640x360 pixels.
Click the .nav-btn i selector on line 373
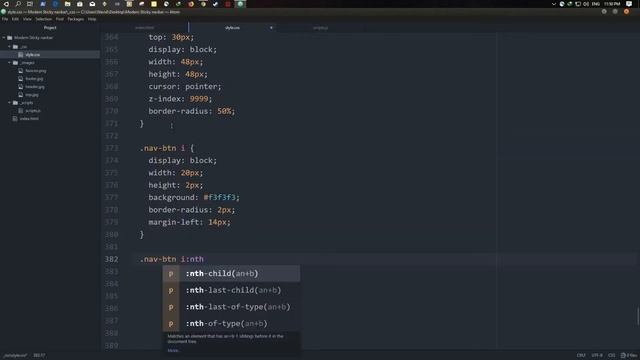click(x=162, y=148)
